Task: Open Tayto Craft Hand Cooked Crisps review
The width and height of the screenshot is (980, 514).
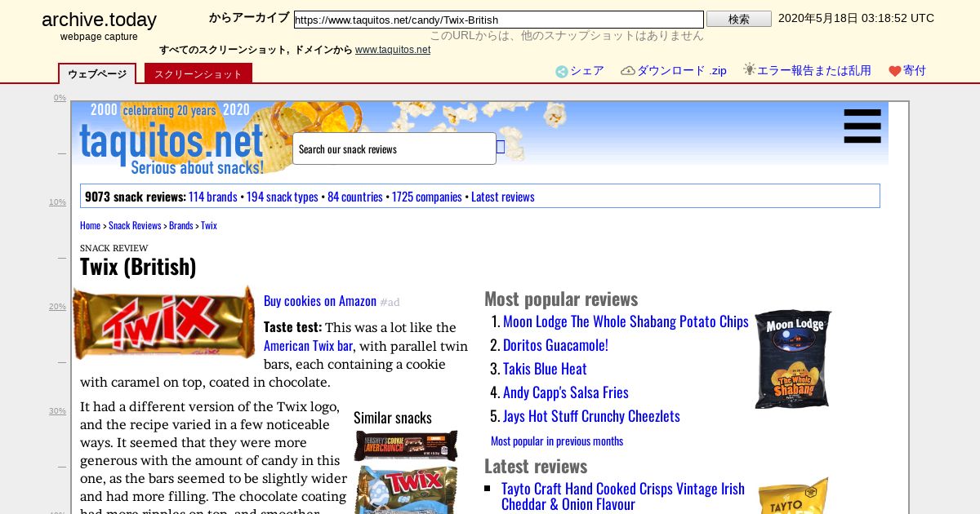Action: [x=623, y=496]
